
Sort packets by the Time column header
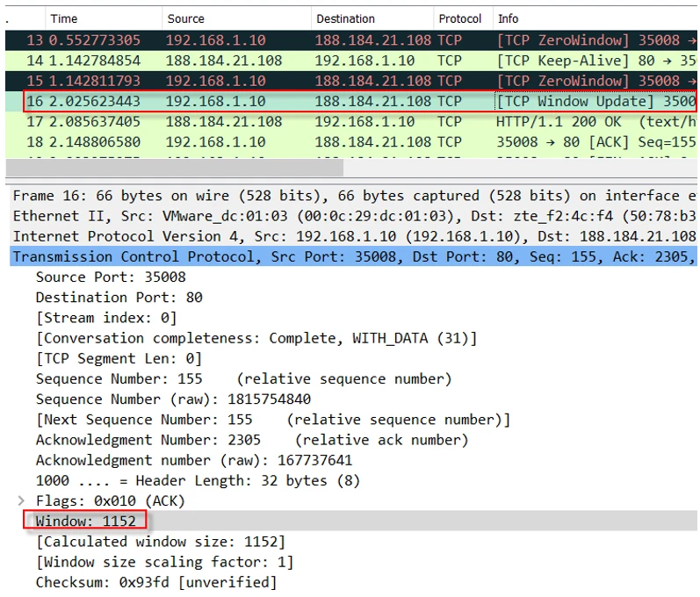point(64,18)
